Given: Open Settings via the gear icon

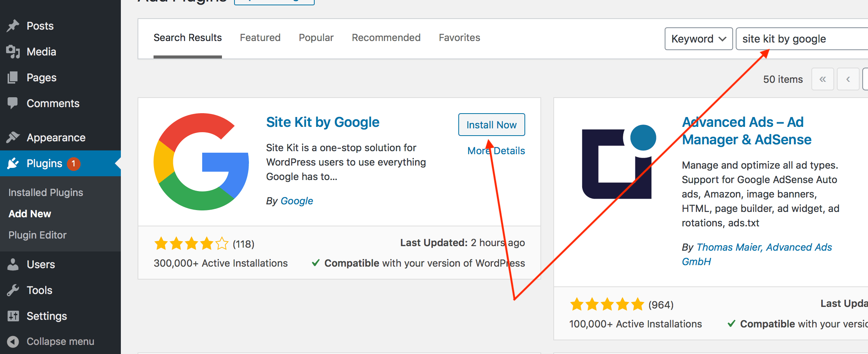Looking at the screenshot, I should tap(13, 316).
